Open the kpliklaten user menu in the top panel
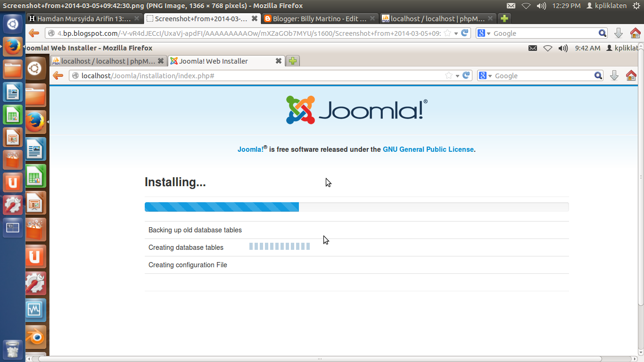644x362 pixels. click(x=606, y=6)
